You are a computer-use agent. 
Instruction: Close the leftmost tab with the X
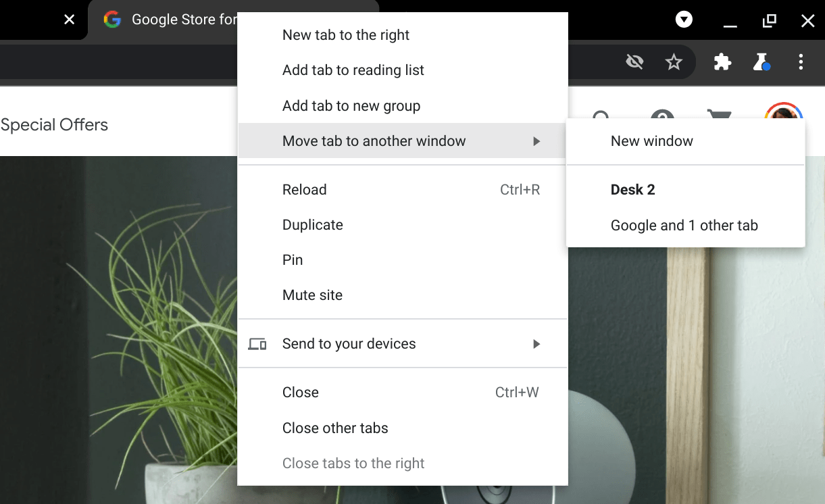(x=69, y=20)
